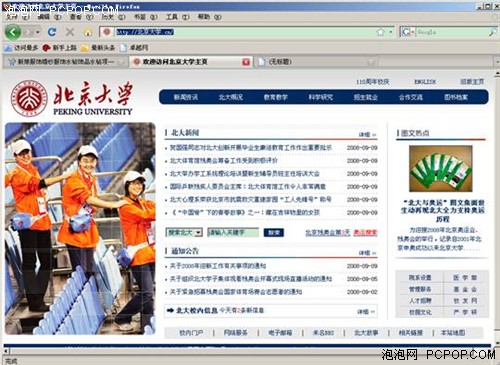Open the 网络服务 footer link
This screenshot has width=500, height=365.
pyautogui.click(x=235, y=333)
